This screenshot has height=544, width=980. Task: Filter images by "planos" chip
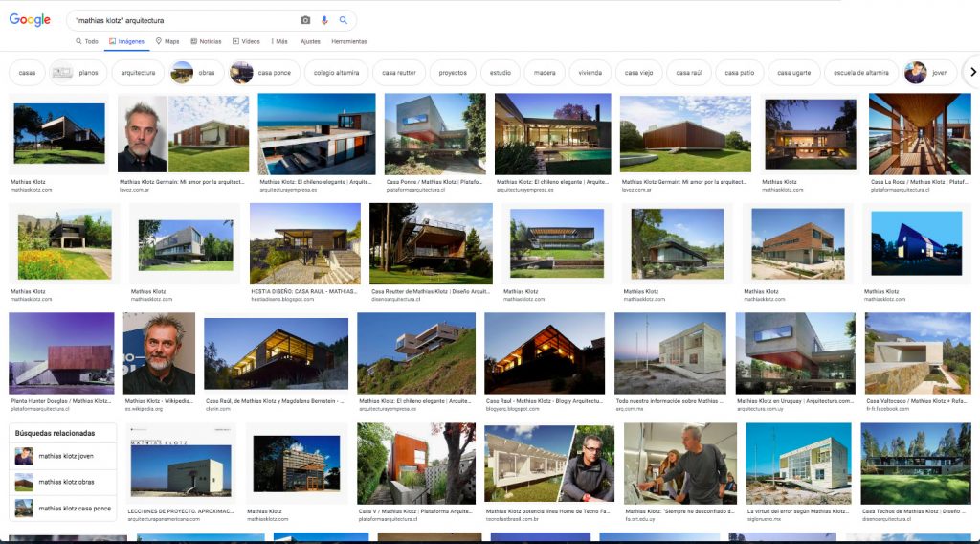(x=77, y=73)
